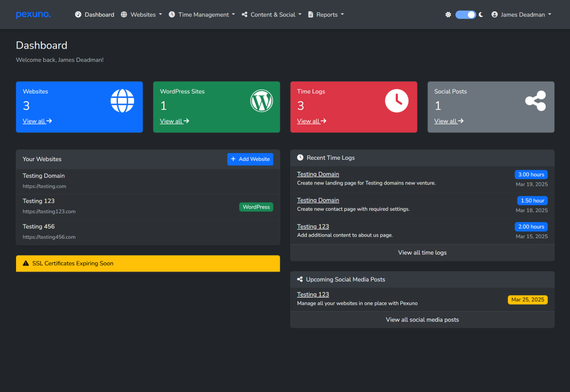Click View all social media posts

[423, 320]
